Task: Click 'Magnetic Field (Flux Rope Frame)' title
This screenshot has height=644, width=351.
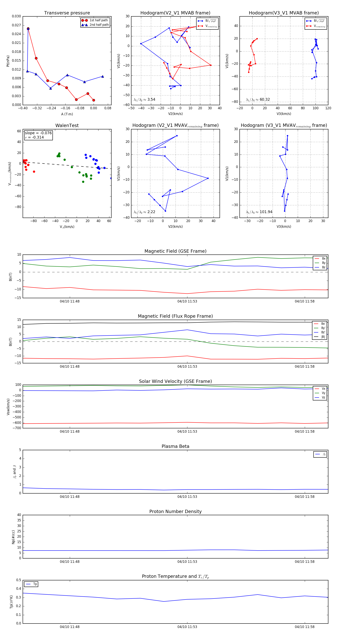Action: point(175,316)
